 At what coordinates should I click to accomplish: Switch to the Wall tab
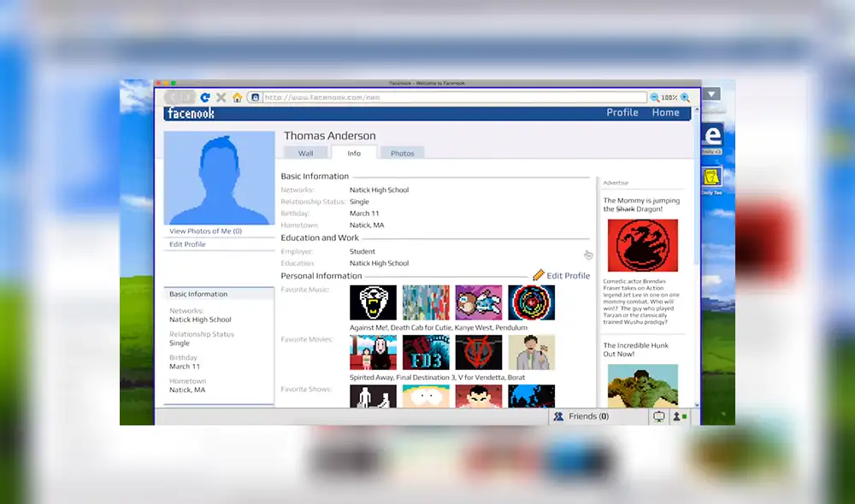click(305, 152)
